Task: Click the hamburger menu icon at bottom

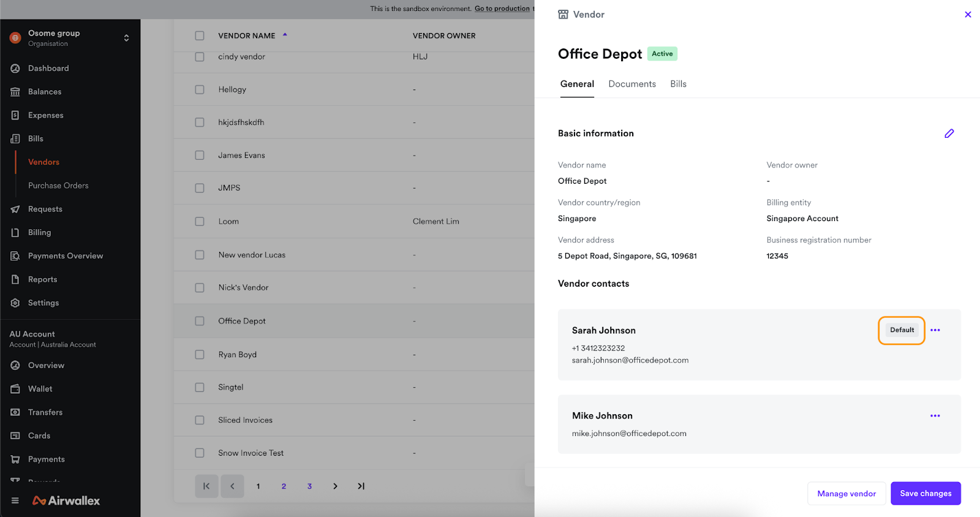Action: (x=15, y=500)
